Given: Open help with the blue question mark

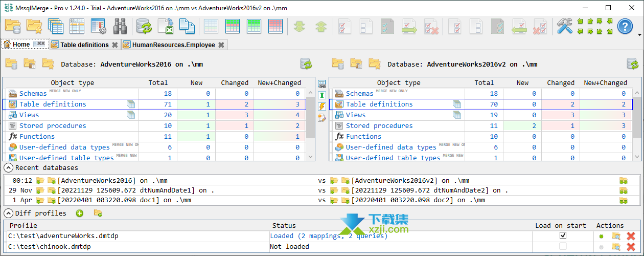Looking at the screenshot, I should click(625, 26).
